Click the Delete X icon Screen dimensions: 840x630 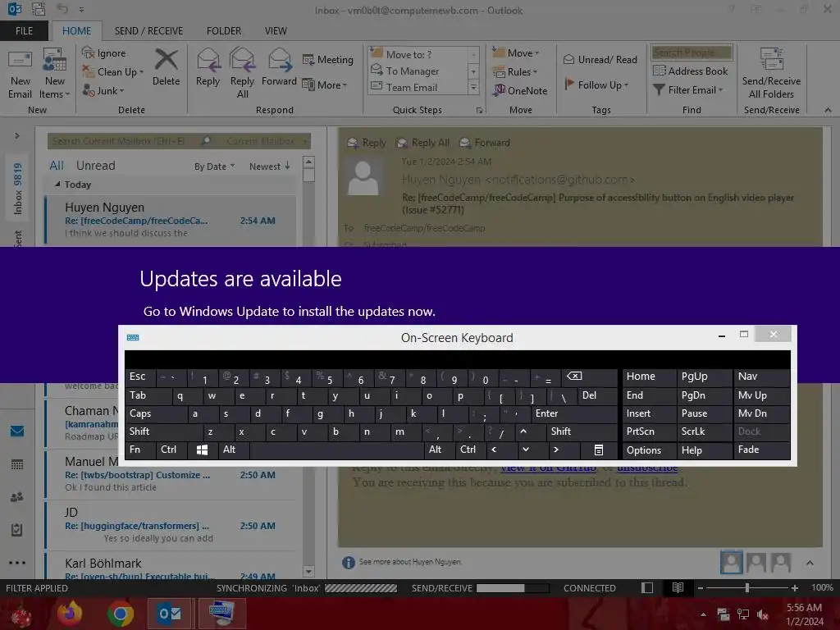click(x=166, y=59)
